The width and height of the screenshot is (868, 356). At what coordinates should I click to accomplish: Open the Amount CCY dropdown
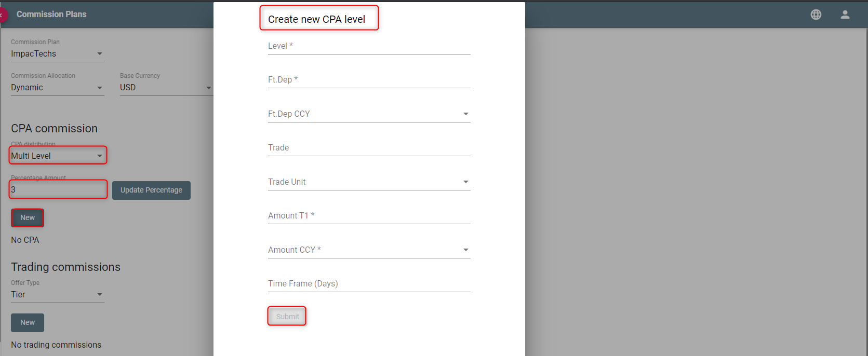coord(369,250)
